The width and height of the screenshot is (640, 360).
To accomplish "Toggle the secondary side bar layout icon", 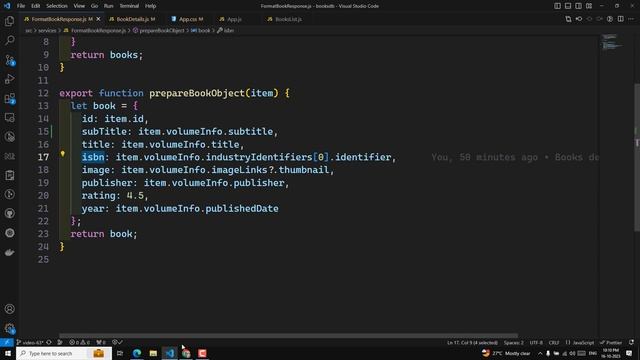I will click(578, 6).
